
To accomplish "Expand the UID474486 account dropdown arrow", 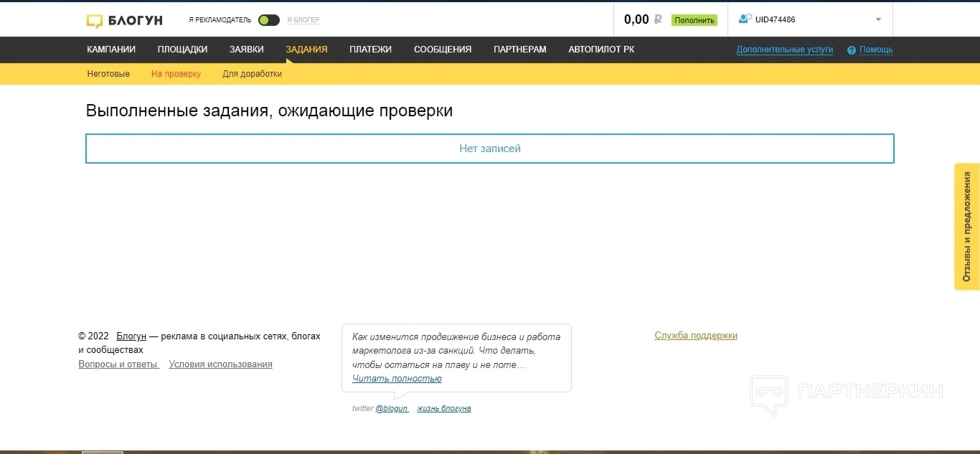I will (x=878, y=19).
